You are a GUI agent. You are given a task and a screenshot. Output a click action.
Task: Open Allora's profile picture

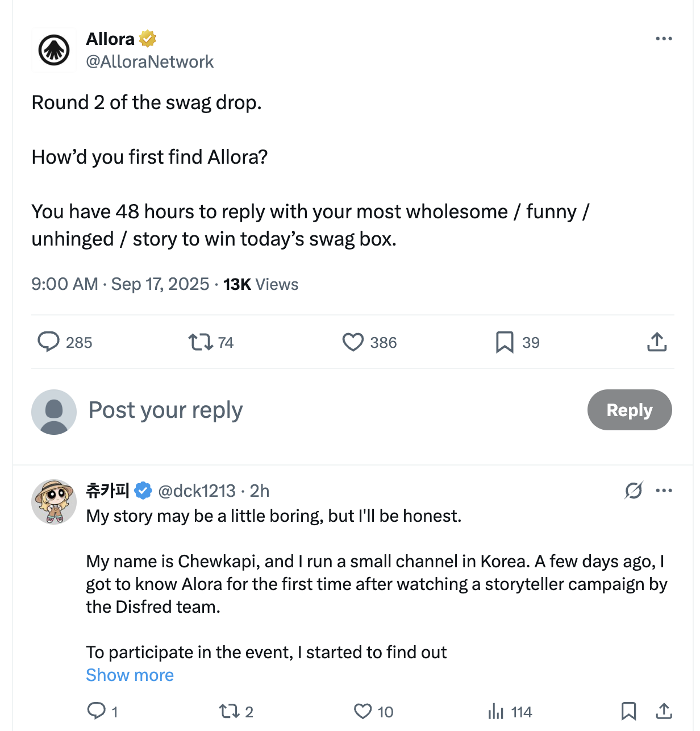click(54, 50)
